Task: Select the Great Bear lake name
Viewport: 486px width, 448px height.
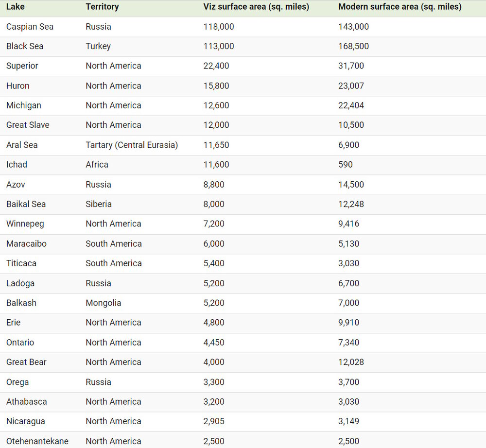Action: pos(26,362)
